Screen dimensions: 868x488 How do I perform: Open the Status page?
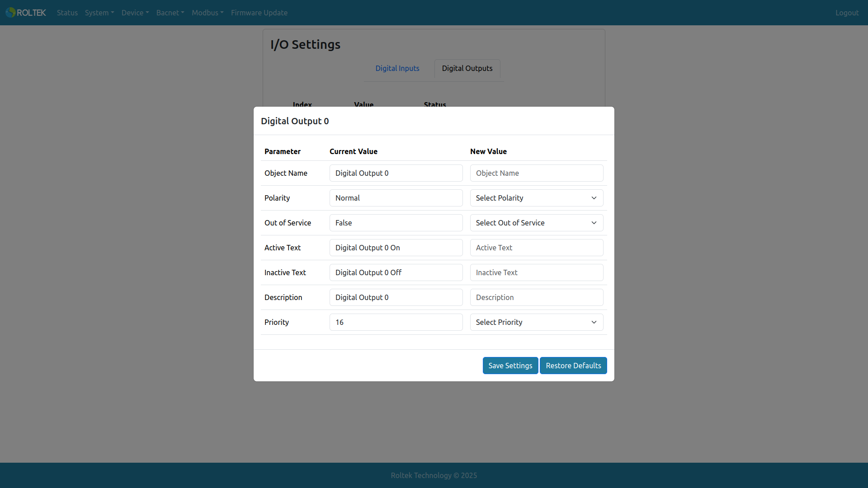point(67,13)
